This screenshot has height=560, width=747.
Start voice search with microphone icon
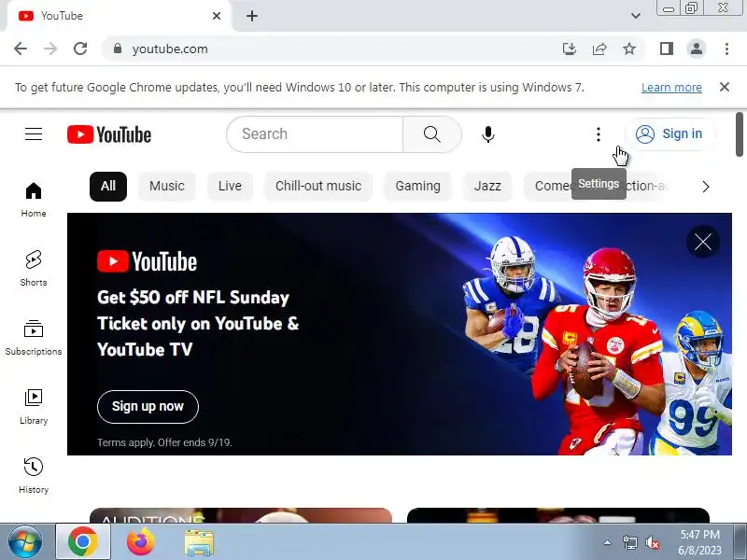pos(487,134)
